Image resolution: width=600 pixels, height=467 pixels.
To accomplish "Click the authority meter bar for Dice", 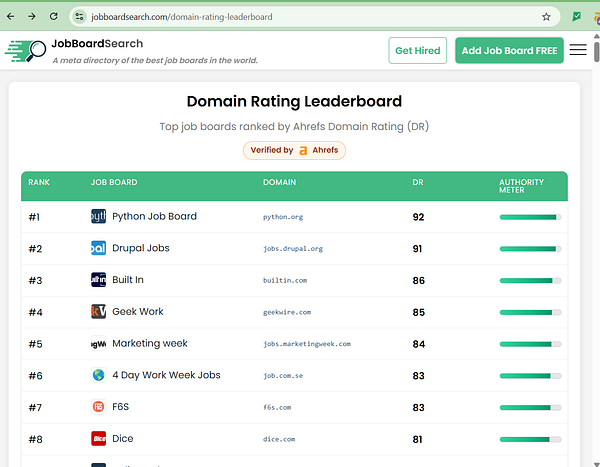I will click(530, 439).
